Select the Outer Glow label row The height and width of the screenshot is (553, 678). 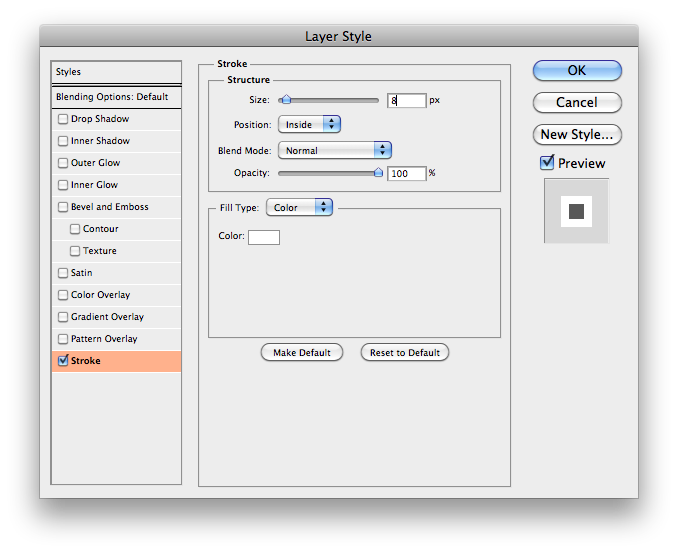point(96,163)
